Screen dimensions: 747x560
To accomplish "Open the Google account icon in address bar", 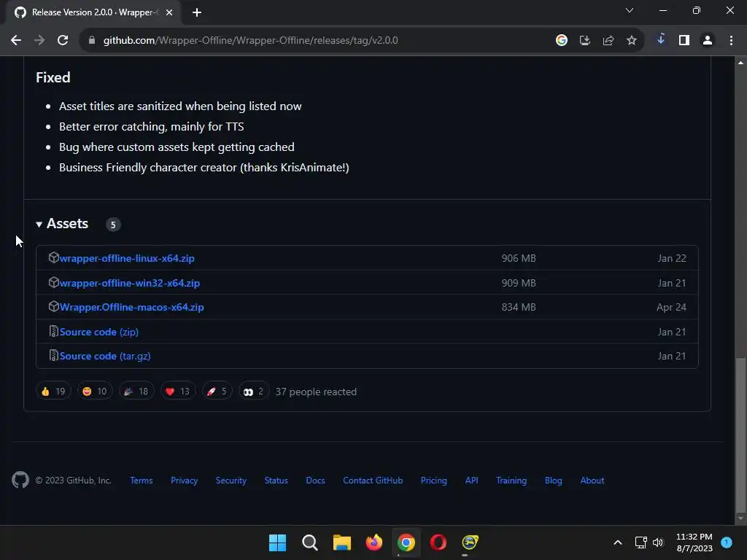I will [562, 41].
